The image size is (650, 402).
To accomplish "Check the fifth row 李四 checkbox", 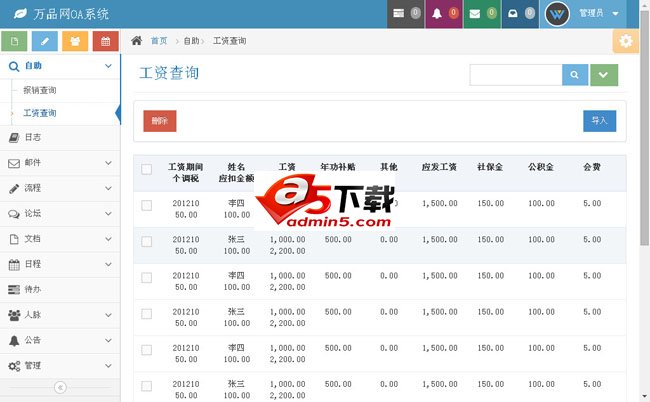I will coord(146,350).
